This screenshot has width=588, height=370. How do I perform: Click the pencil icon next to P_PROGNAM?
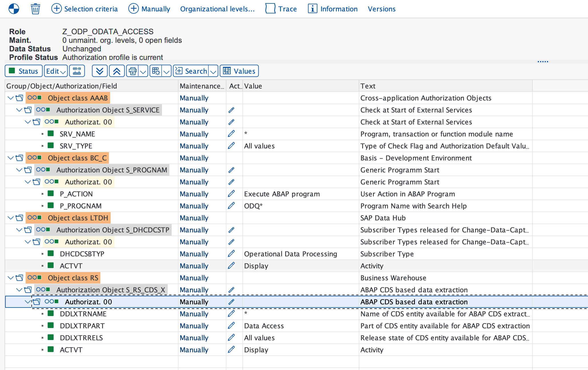click(x=232, y=206)
